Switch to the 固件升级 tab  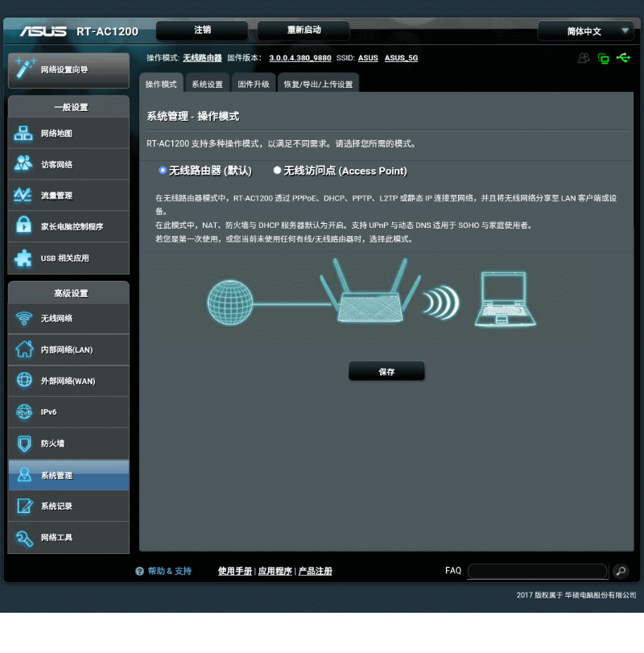coord(253,83)
